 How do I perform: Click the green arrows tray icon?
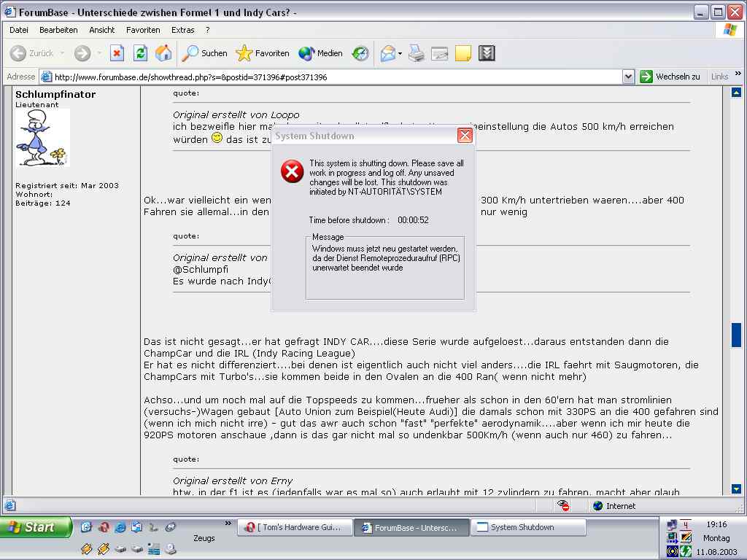(x=686, y=551)
